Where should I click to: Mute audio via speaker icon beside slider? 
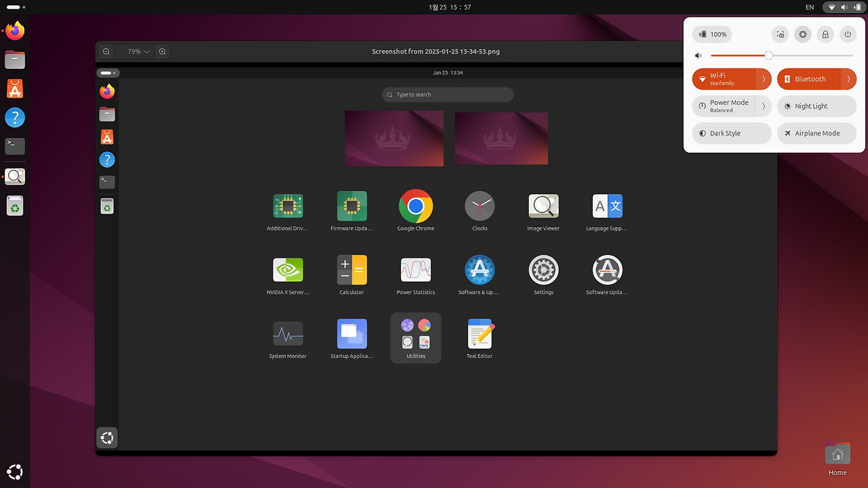point(698,56)
